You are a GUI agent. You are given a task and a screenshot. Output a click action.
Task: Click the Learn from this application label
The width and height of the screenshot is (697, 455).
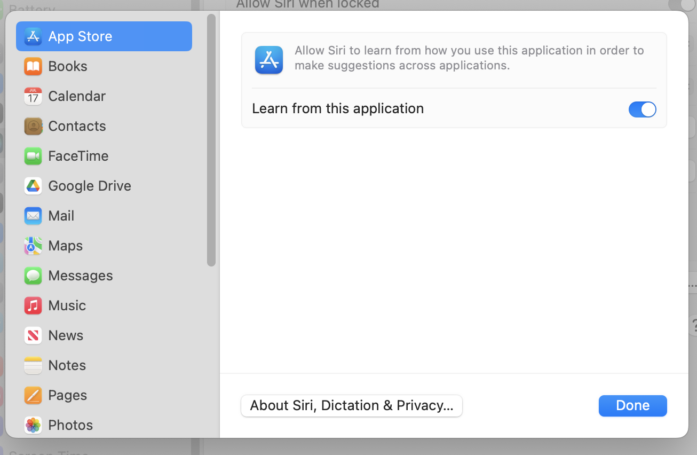[338, 109]
